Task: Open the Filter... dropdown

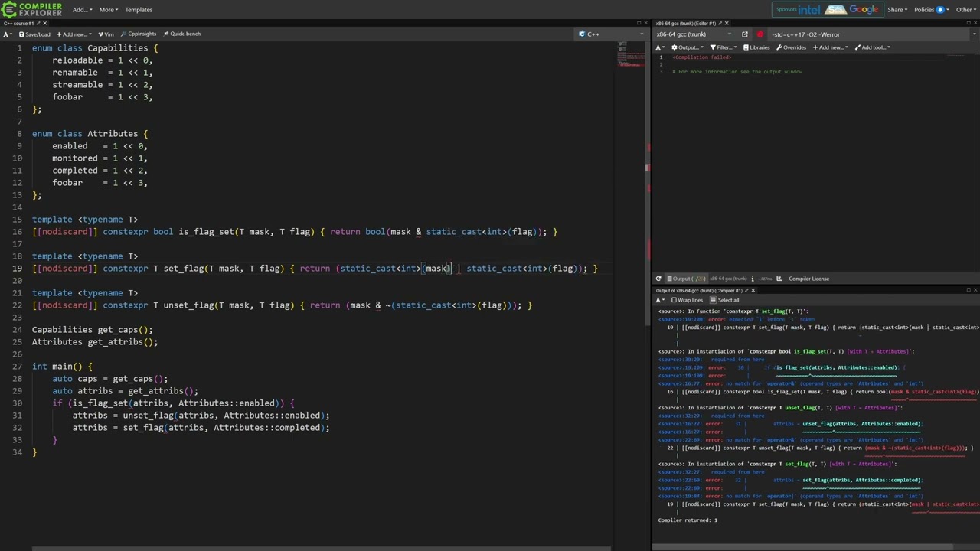Action: 724,47
